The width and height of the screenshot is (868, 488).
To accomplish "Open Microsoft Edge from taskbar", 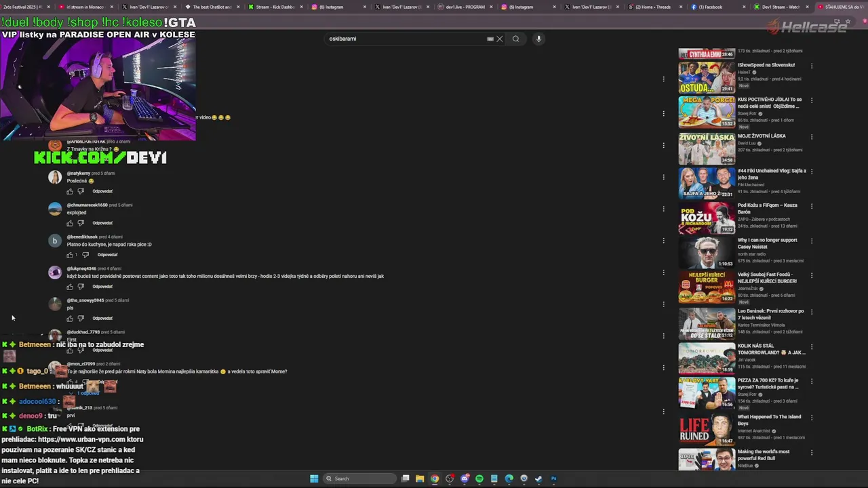I will tap(509, 479).
